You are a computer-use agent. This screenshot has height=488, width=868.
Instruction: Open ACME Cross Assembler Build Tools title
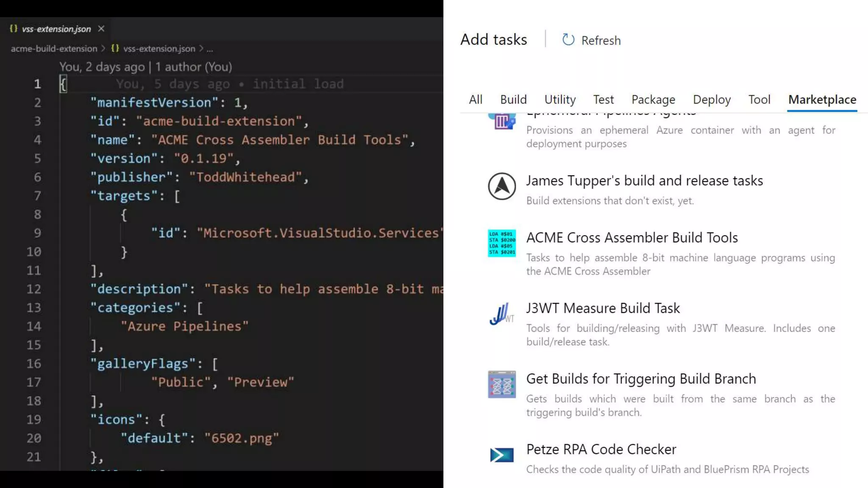[x=632, y=238]
